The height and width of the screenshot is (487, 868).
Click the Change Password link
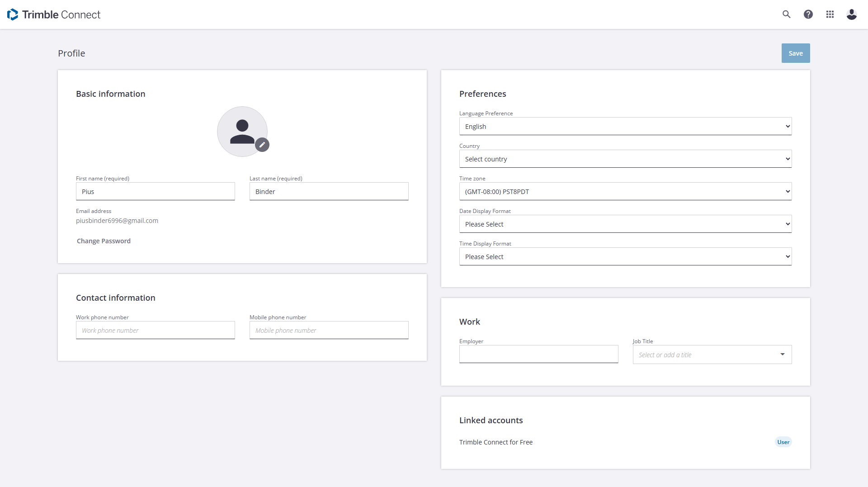click(x=104, y=241)
